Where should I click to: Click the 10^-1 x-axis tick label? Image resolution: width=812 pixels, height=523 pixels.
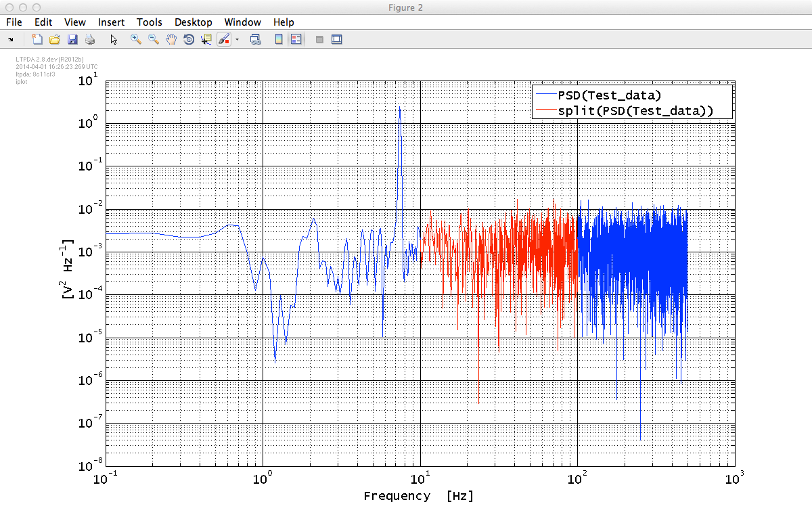105,479
